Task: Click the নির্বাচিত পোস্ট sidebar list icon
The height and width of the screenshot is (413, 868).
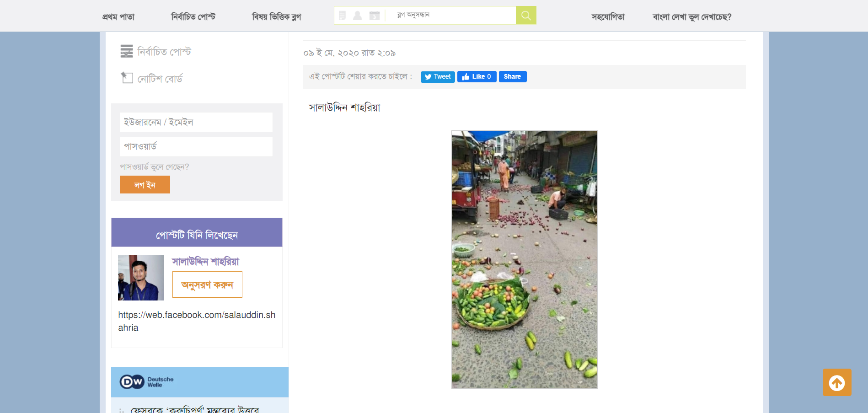Action: click(127, 51)
